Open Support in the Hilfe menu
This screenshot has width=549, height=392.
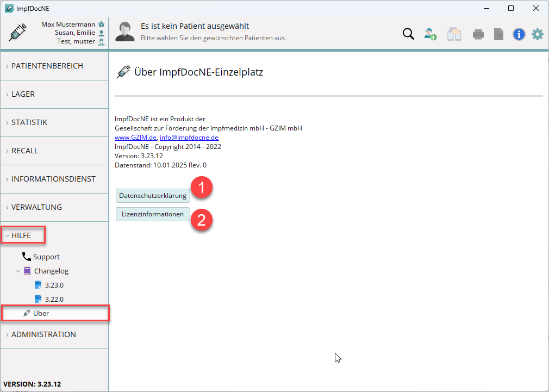click(46, 257)
